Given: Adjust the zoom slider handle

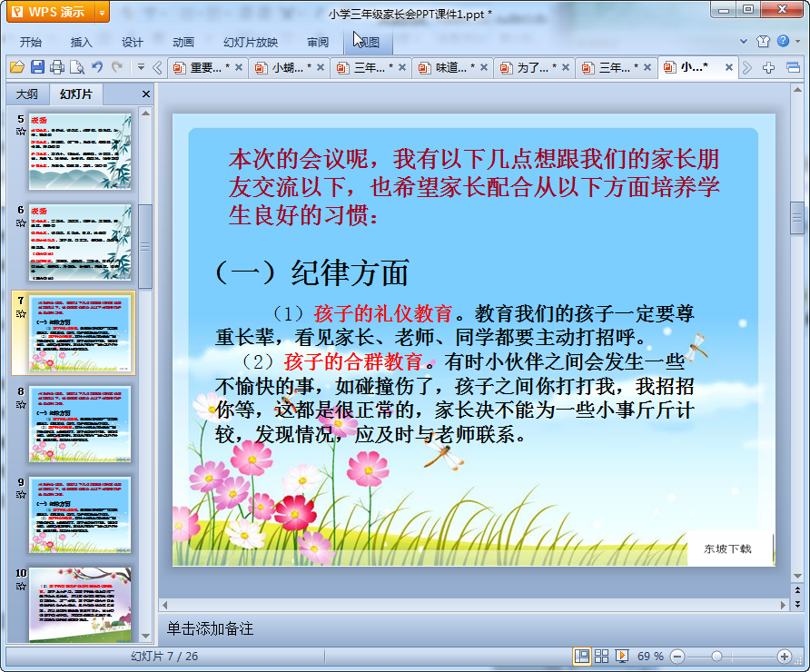Looking at the screenshot, I should pyautogui.click(x=716, y=657).
